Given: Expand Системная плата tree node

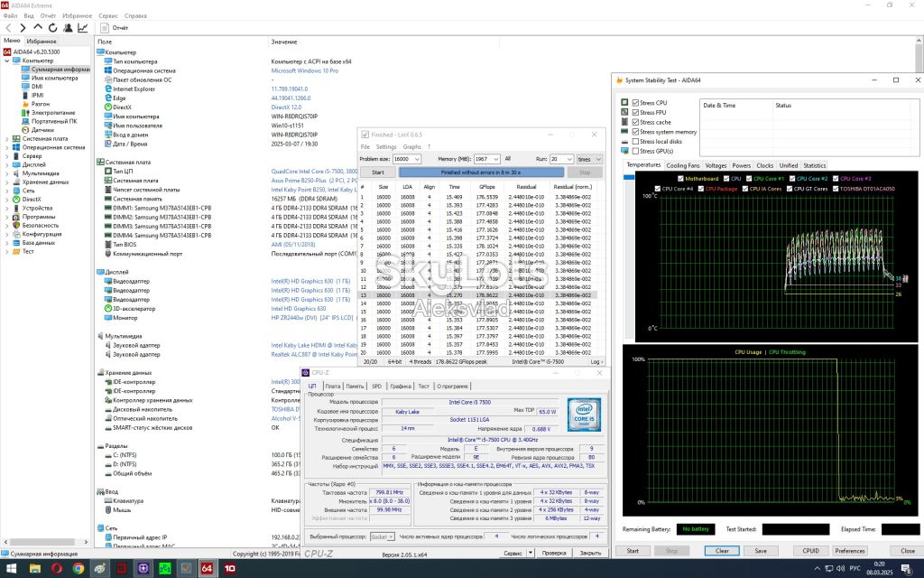Looking at the screenshot, I should pos(7,138).
